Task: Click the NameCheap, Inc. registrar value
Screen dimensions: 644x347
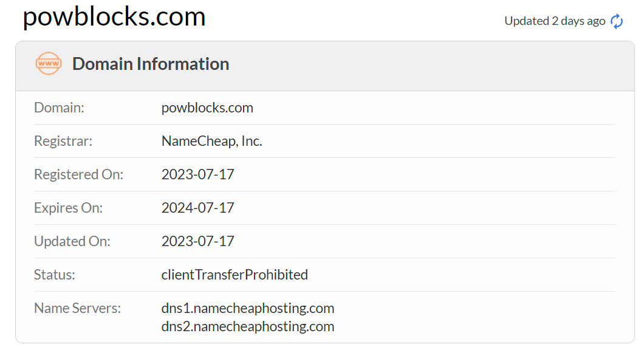Action: pos(211,141)
